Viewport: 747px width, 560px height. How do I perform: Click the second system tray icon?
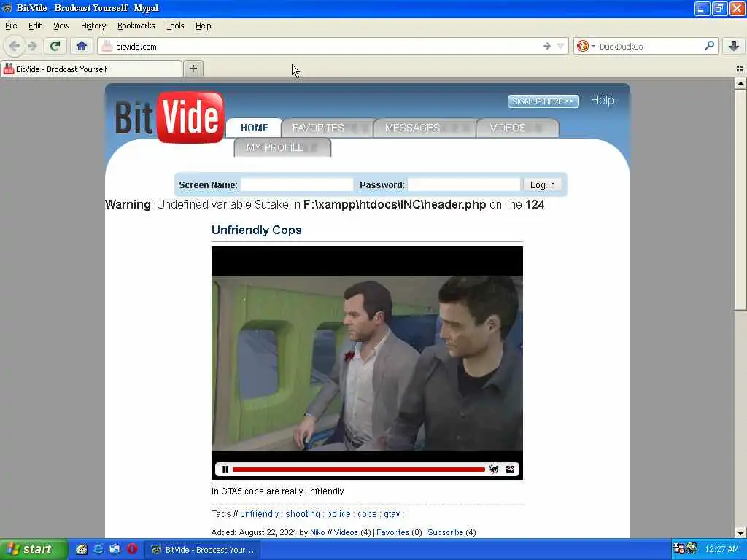pos(692,549)
